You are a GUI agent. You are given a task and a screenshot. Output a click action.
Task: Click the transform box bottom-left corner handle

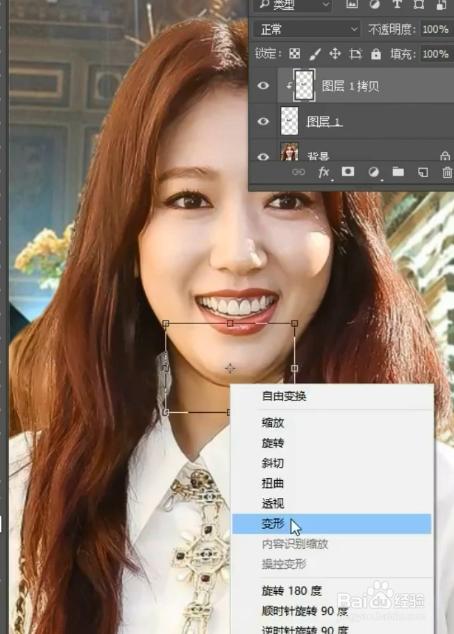(x=165, y=412)
